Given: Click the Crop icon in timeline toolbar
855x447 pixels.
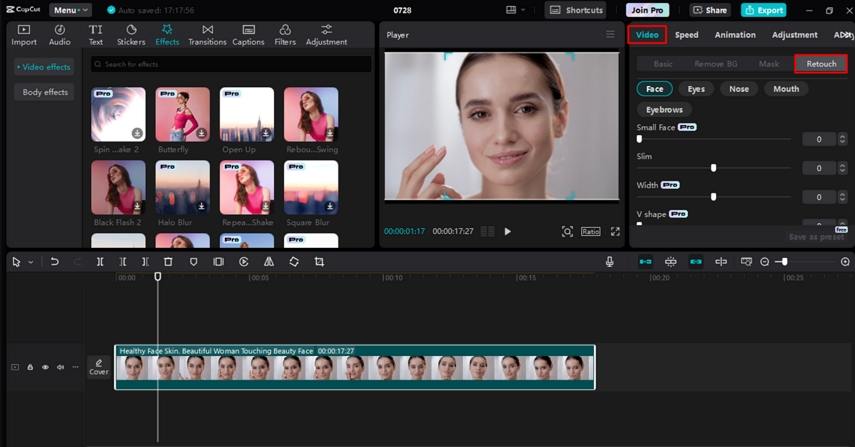Looking at the screenshot, I should [x=319, y=262].
